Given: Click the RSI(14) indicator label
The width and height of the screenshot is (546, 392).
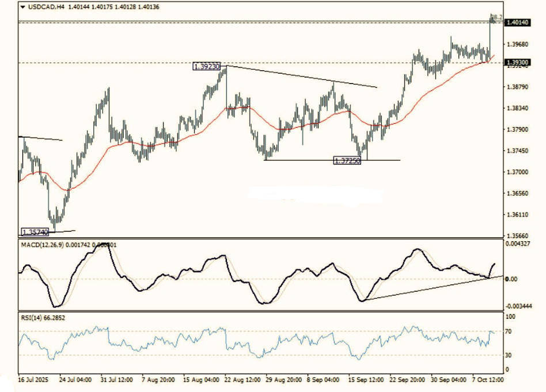Looking at the screenshot, I should tap(32, 317).
